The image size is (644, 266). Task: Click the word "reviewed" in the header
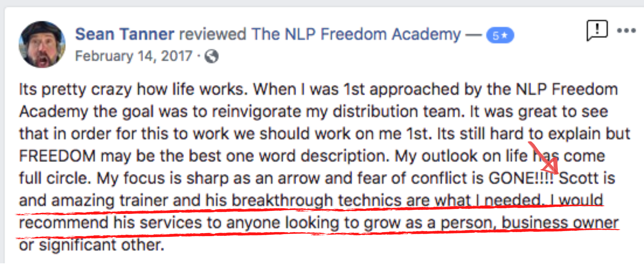(213, 34)
